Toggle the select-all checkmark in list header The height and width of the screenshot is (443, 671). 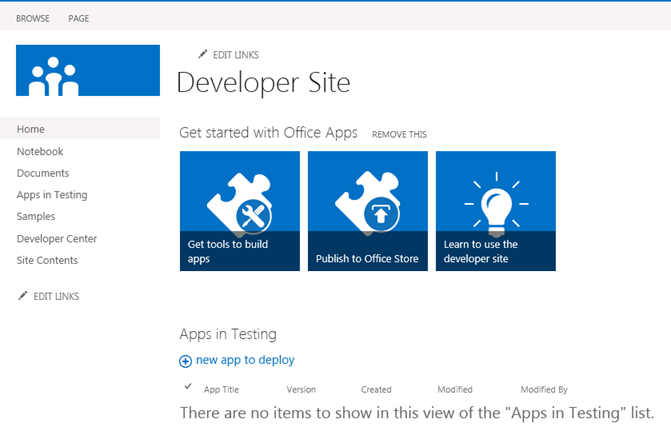(x=187, y=387)
